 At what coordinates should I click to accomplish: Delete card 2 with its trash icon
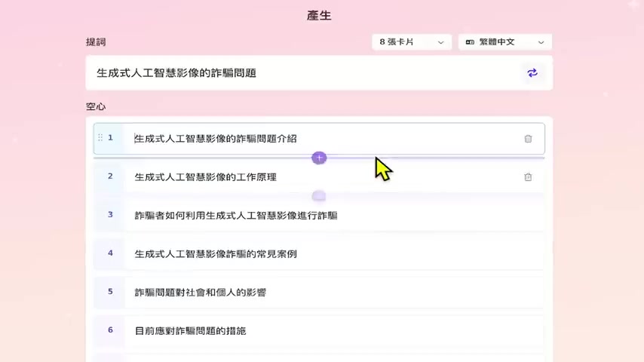click(x=528, y=177)
